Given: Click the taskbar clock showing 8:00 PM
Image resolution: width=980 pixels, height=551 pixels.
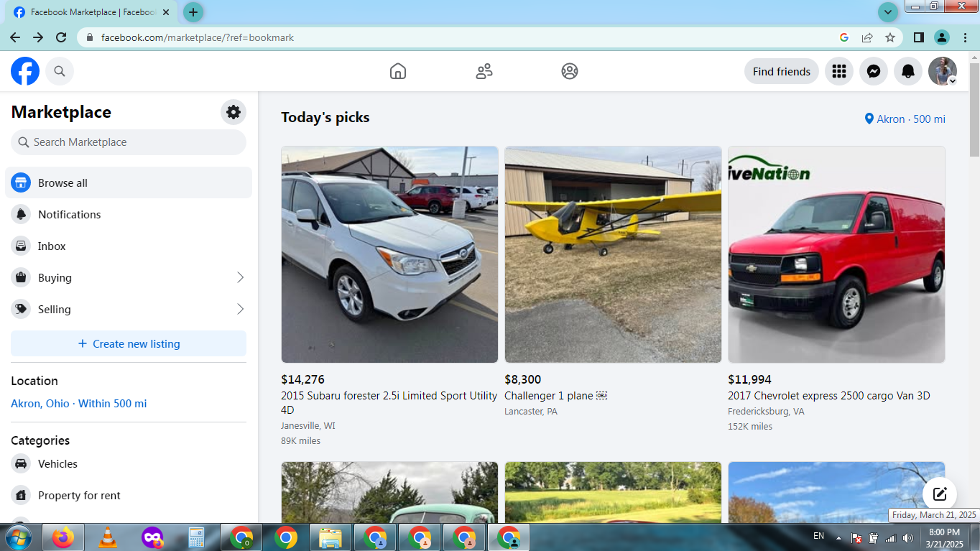Looking at the screenshot, I should pos(944,537).
